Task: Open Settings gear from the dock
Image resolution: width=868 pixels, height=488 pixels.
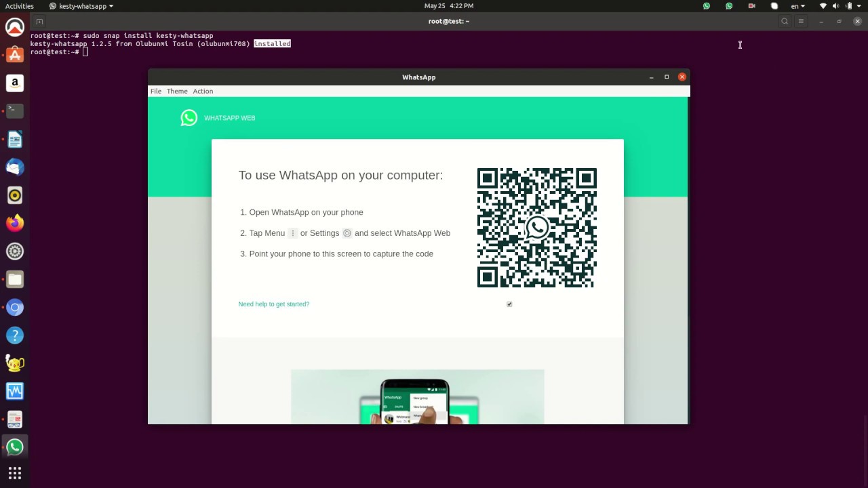Action: [15, 251]
